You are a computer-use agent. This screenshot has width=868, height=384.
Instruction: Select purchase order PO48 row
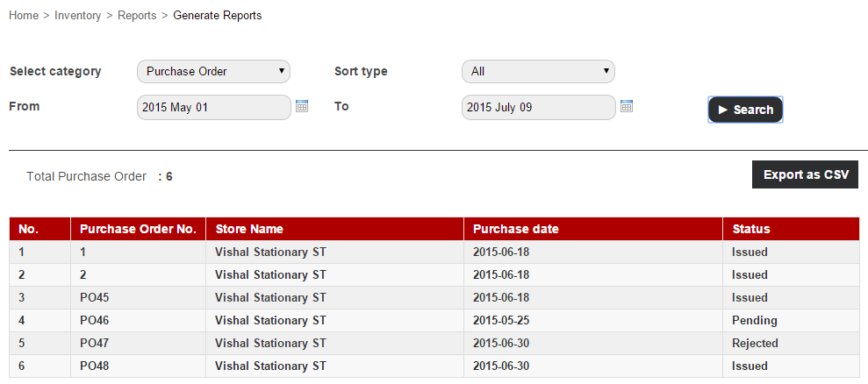[434, 366]
